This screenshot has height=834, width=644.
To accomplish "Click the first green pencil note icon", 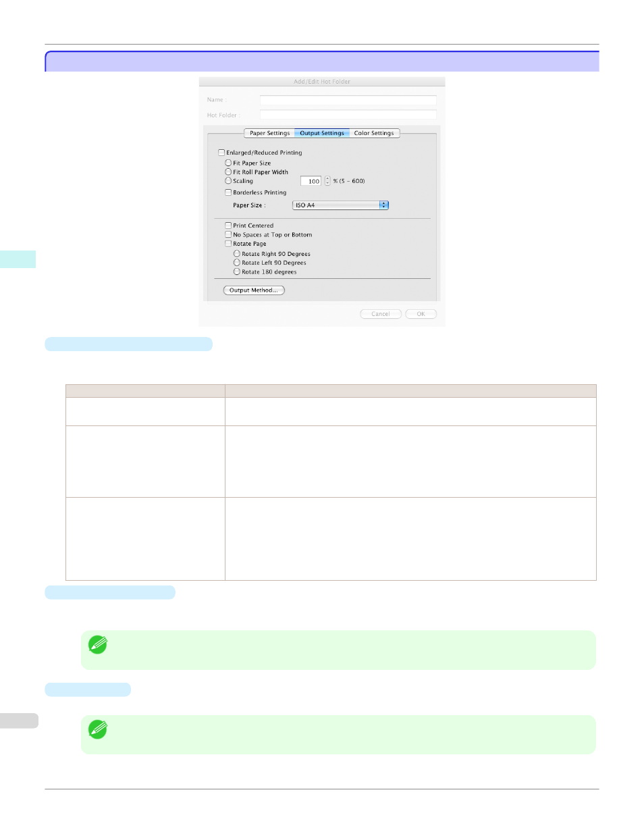I will click(x=98, y=645).
